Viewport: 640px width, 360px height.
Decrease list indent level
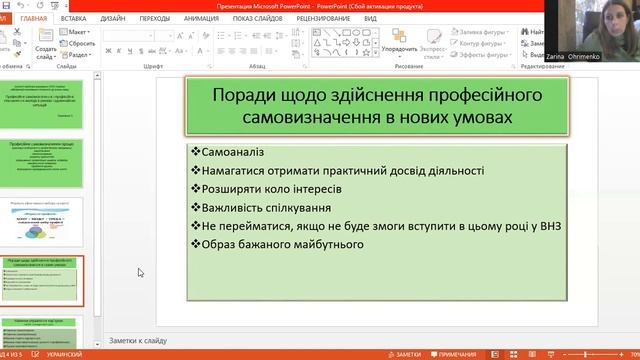point(256,36)
